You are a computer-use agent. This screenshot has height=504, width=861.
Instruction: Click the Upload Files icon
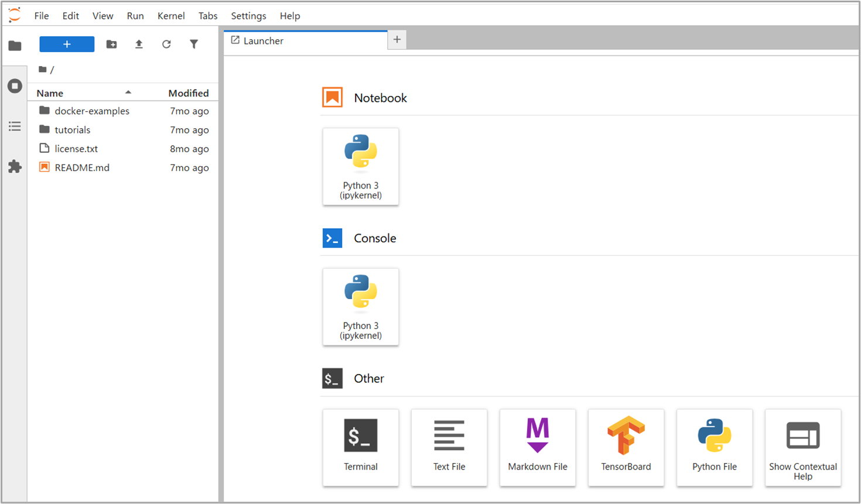[x=139, y=44]
